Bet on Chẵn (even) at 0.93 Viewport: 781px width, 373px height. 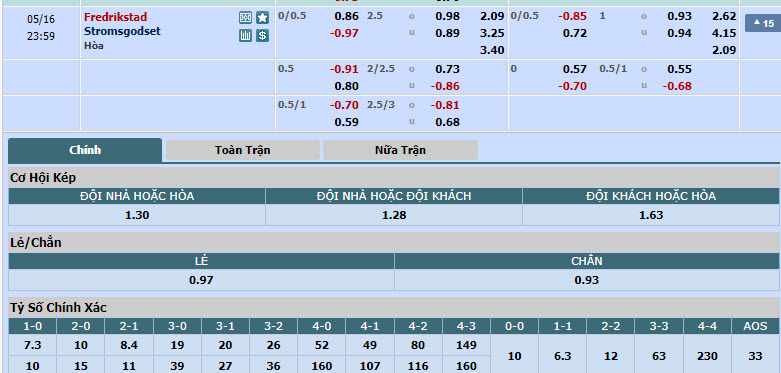(587, 280)
